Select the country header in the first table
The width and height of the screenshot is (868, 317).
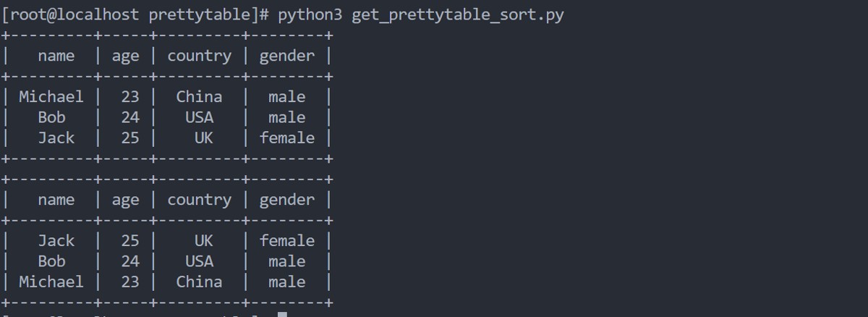coord(199,56)
